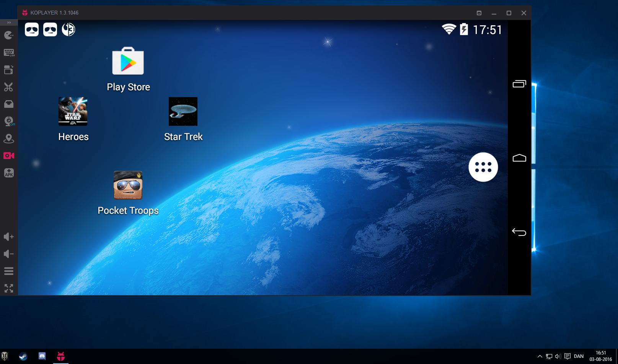Install an APK file
The width and height of the screenshot is (618, 364).
pos(8,172)
